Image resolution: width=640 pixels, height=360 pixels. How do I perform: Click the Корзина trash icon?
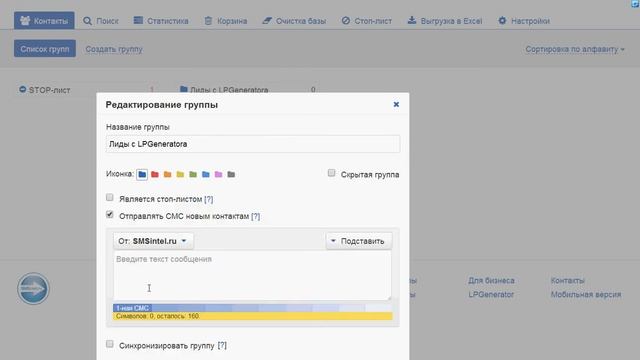[x=208, y=20]
